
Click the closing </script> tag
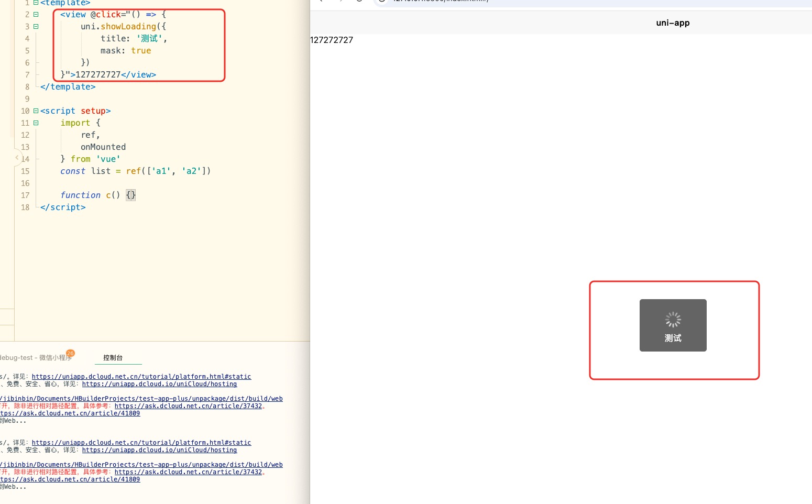pos(63,207)
